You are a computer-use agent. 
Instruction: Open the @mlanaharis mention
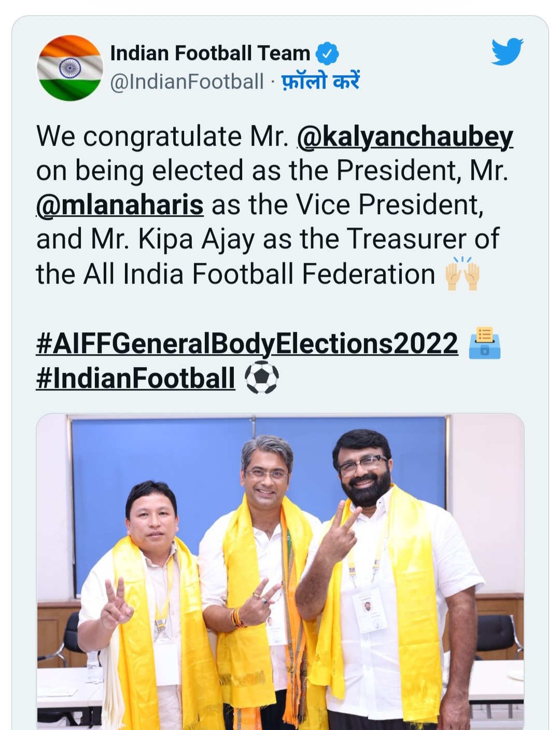tap(120, 205)
